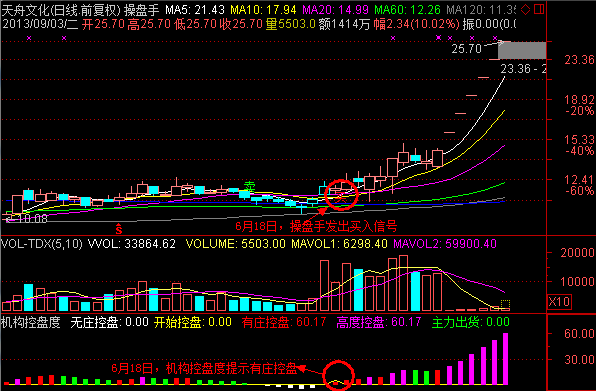The width and height of the screenshot is (596, 391).
Task: Click the open price 开25.70
Action: [x=103, y=24]
